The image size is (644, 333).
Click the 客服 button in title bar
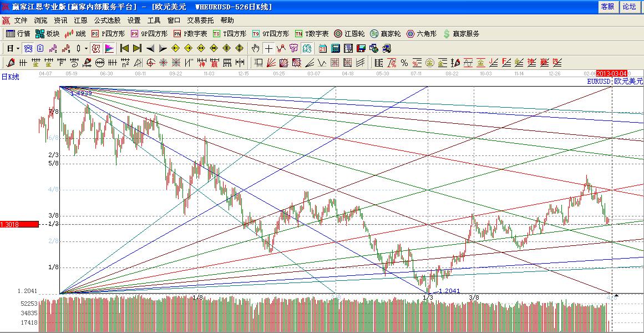pos(607,7)
